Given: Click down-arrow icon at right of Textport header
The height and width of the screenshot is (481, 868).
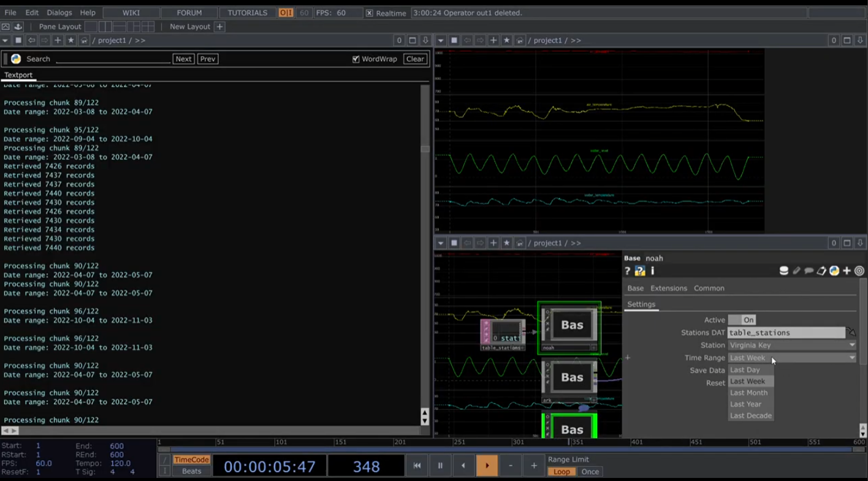Looking at the screenshot, I should click(425, 40).
